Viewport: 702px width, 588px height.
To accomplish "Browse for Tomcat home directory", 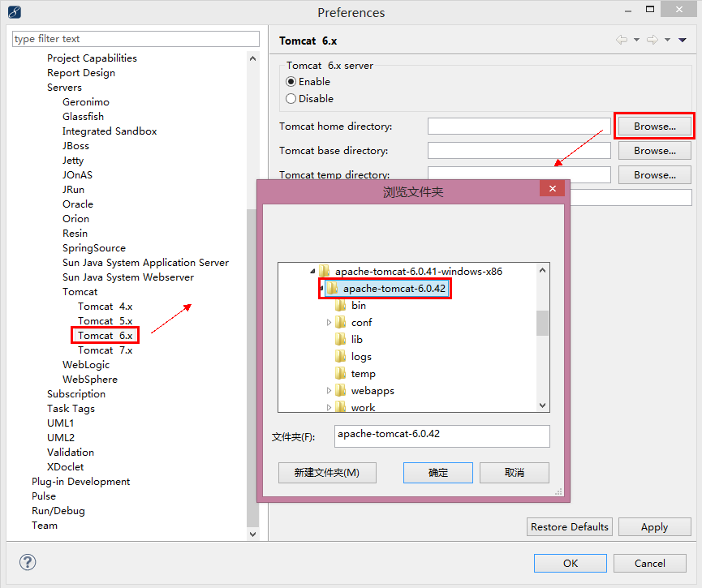I will coord(655,127).
